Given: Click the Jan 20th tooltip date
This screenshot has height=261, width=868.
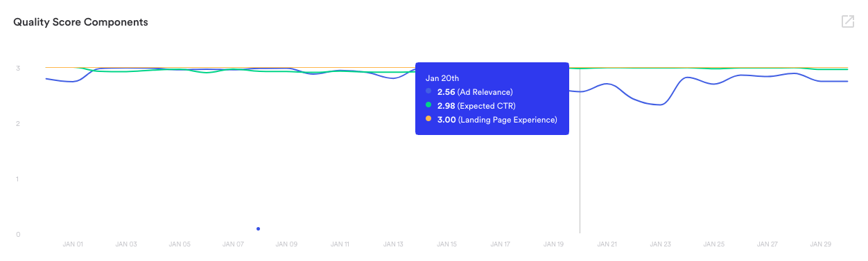Looking at the screenshot, I should (442, 78).
